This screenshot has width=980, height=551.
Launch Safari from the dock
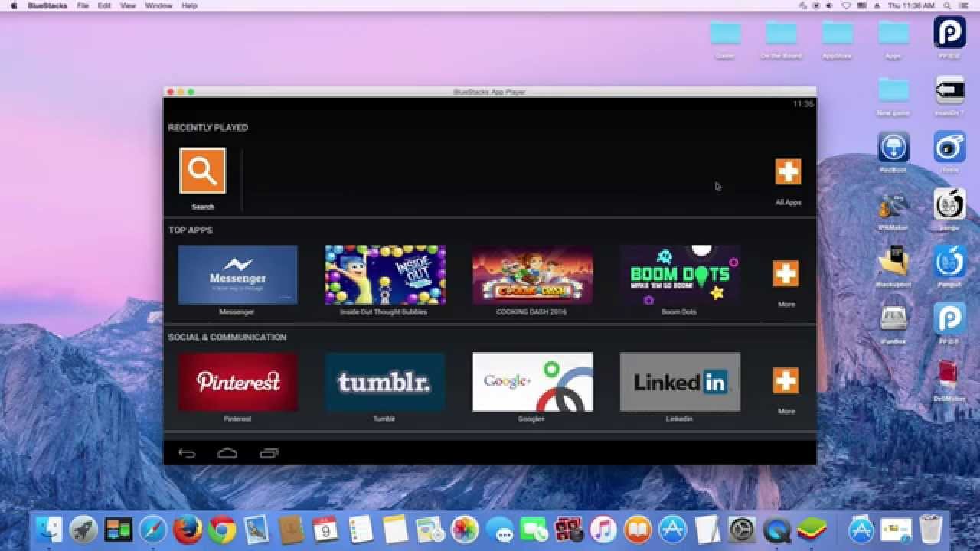coord(153,530)
